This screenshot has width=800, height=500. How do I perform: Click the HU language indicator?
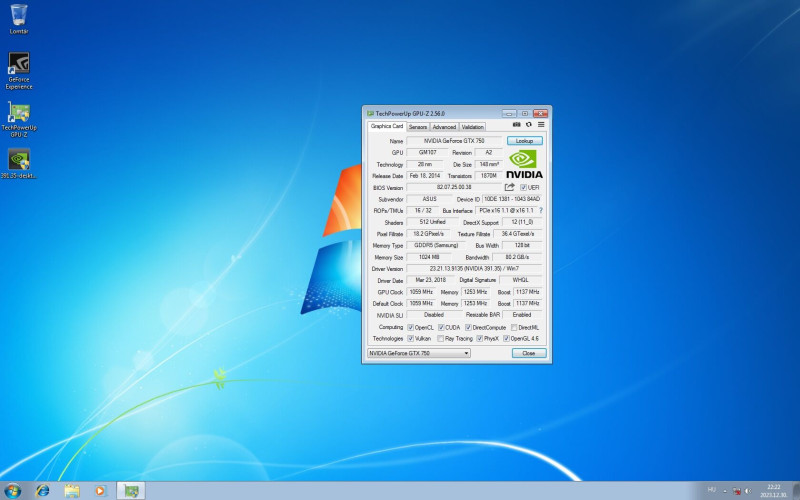point(712,490)
